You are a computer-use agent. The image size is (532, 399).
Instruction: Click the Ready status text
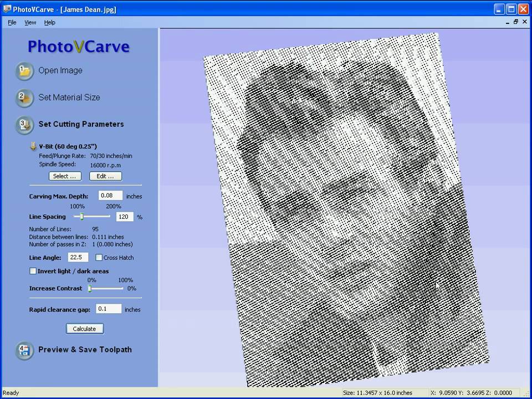[11, 393]
